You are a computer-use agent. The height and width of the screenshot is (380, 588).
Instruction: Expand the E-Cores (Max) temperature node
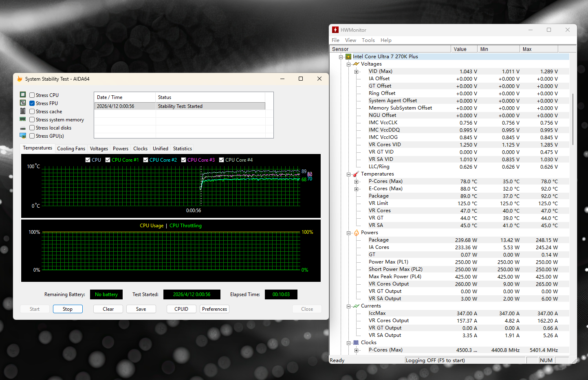(357, 189)
